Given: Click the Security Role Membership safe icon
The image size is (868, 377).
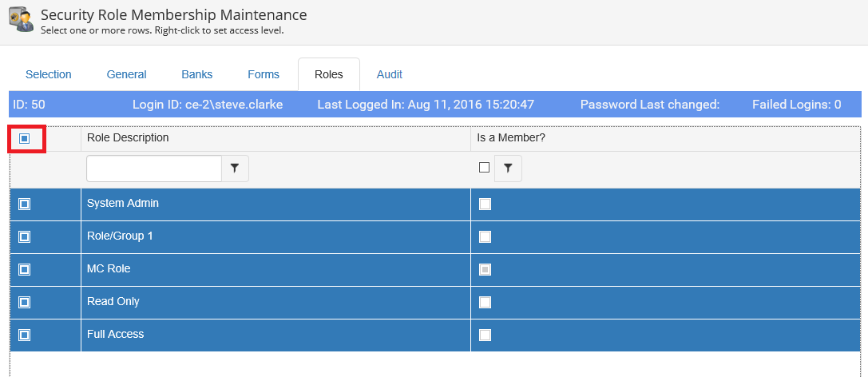Looking at the screenshot, I should (x=20, y=20).
